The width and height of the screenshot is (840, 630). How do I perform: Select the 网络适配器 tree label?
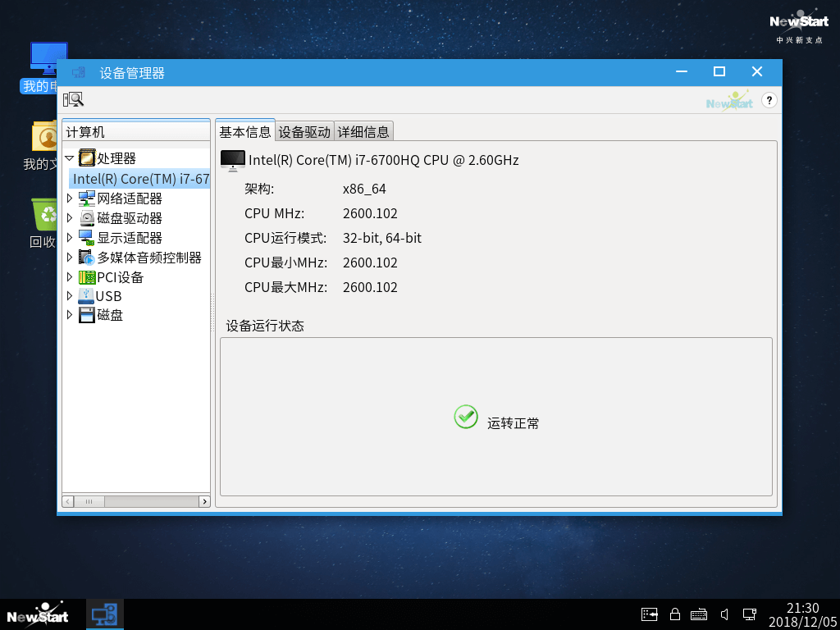pos(130,199)
